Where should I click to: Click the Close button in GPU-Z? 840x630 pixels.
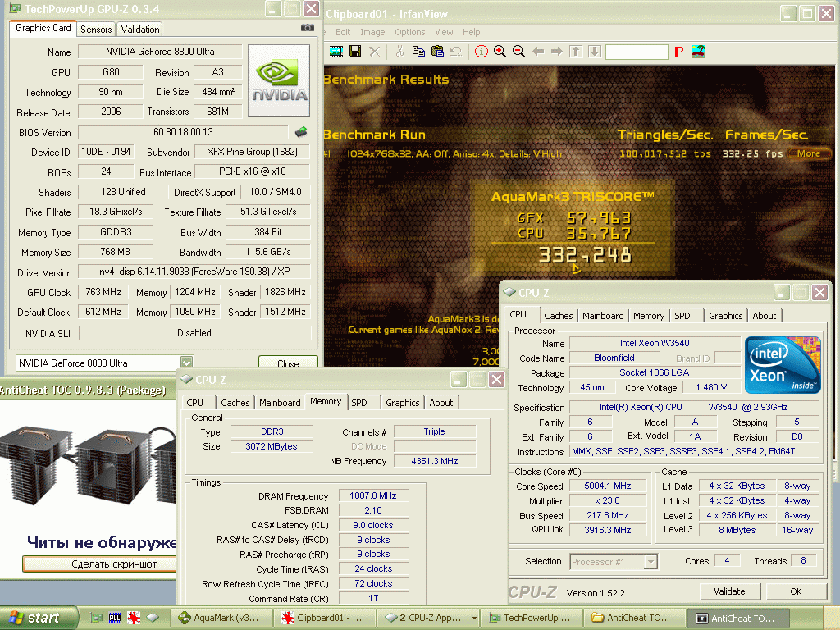click(288, 362)
